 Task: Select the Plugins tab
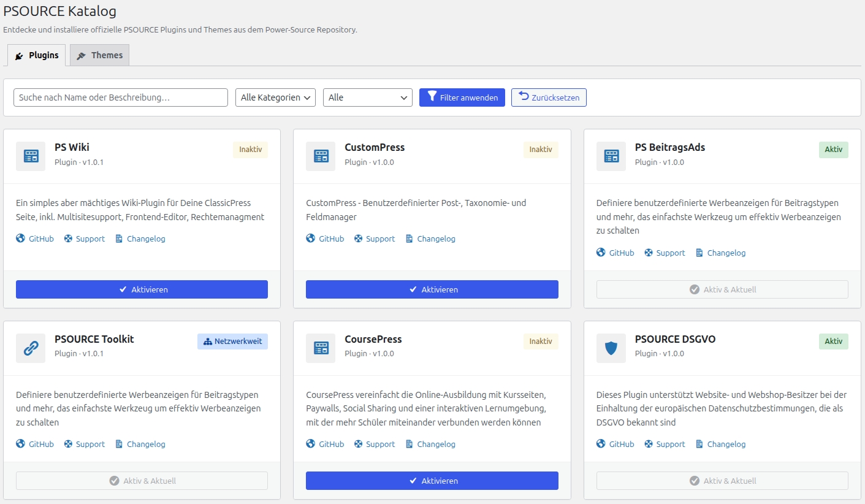click(37, 55)
